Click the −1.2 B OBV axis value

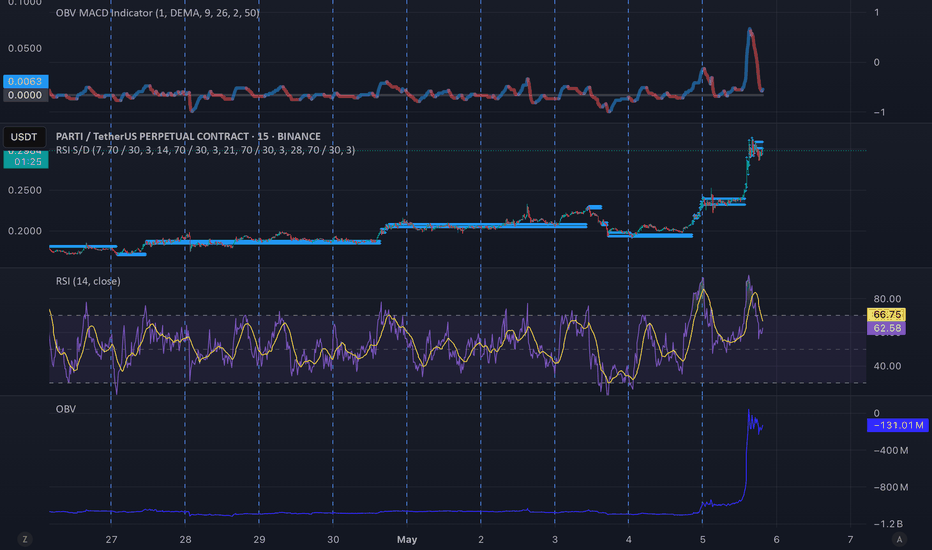click(888, 524)
